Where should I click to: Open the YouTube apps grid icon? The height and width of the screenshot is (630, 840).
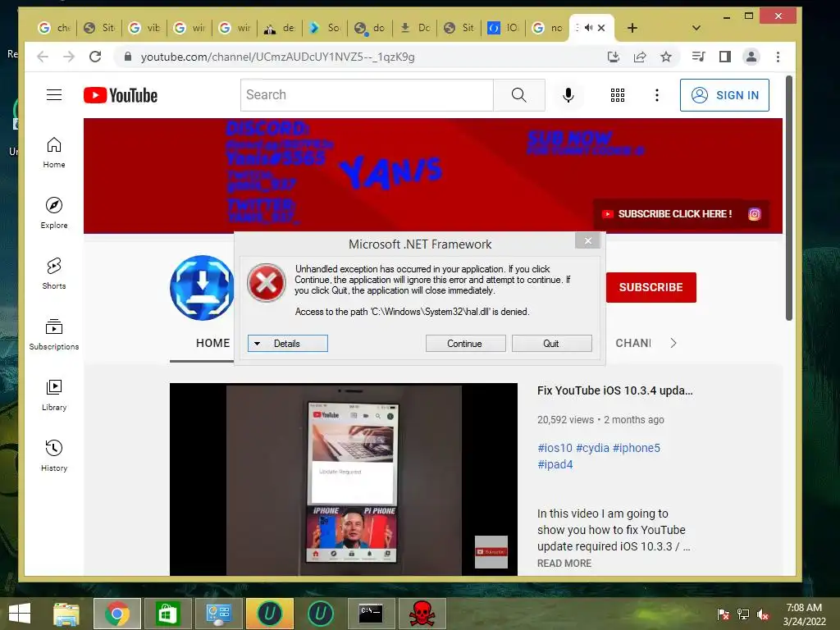point(617,95)
